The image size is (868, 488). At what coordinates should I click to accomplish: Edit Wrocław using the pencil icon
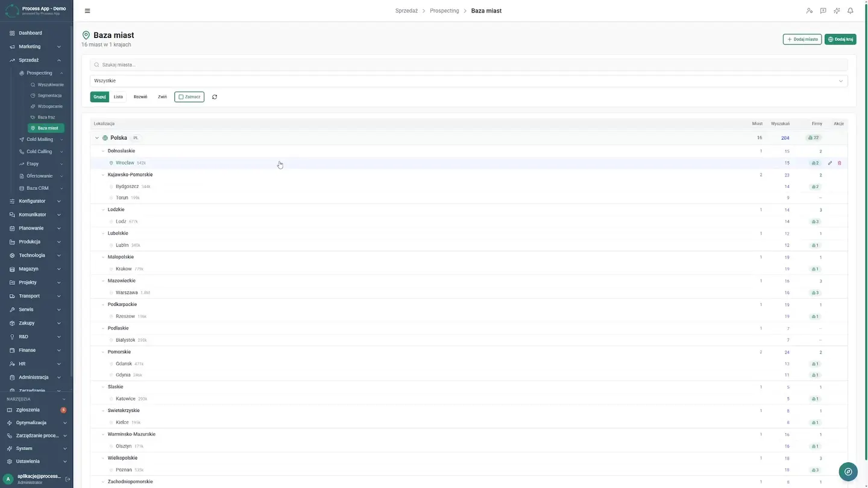tap(830, 163)
